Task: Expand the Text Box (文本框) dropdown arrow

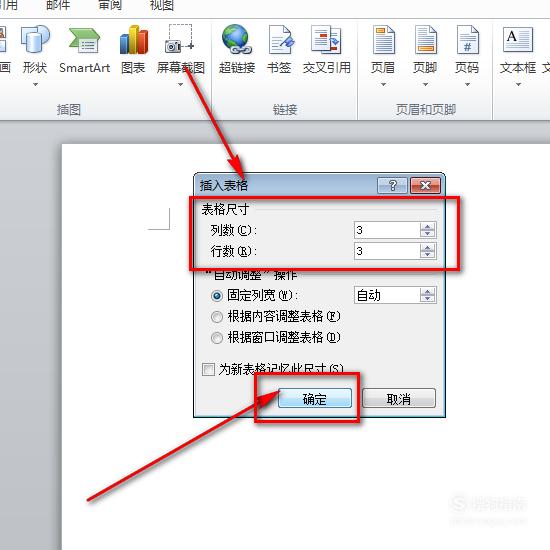Action: pyautogui.click(x=518, y=85)
